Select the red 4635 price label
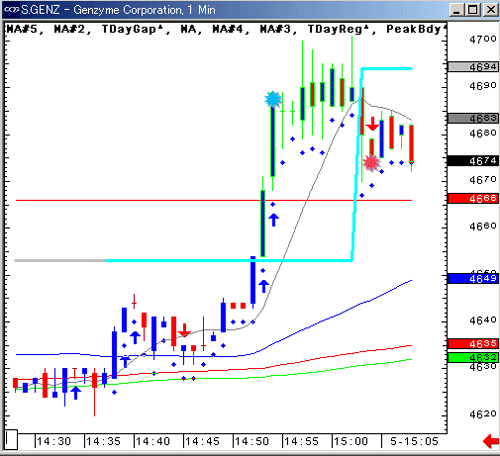Image resolution: width=500 pixels, height=456 pixels. pos(473,343)
